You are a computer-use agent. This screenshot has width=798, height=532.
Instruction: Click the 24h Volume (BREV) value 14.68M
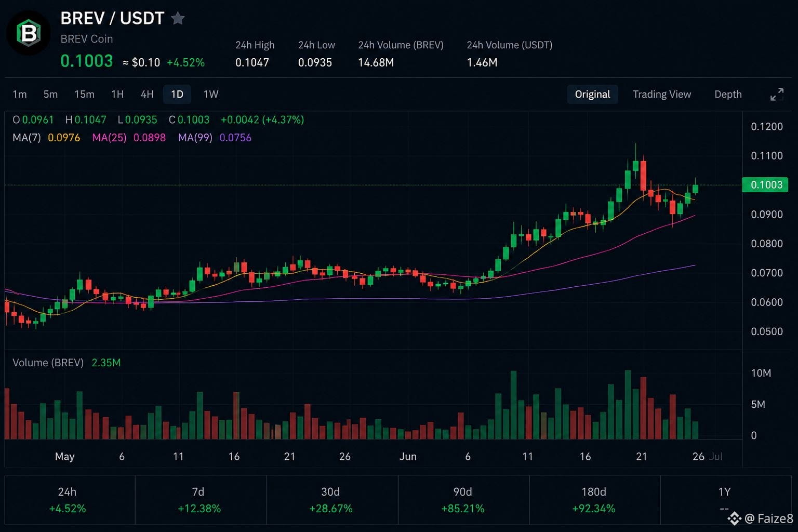tap(376, 62)
